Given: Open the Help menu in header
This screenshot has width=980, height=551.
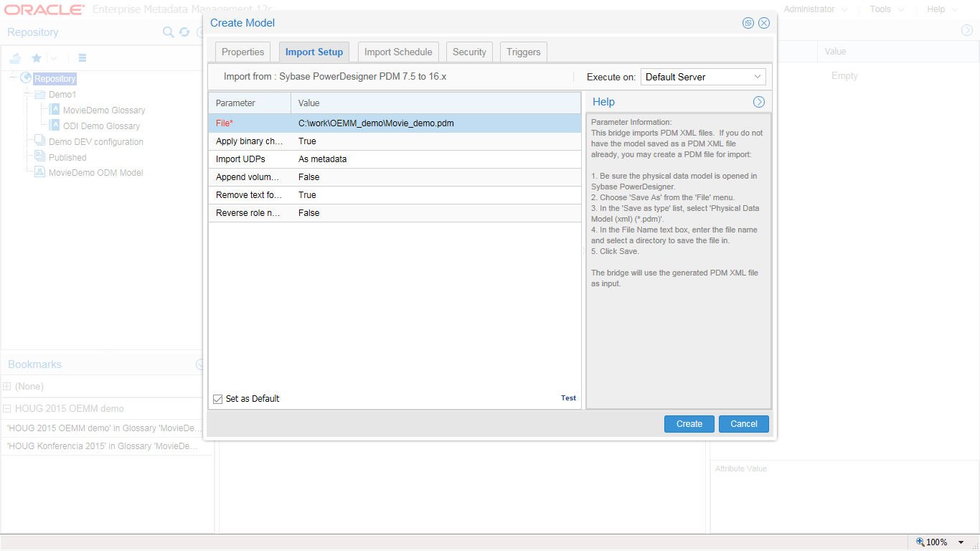Looking at the screenshot, I should [x=941, y=9].
